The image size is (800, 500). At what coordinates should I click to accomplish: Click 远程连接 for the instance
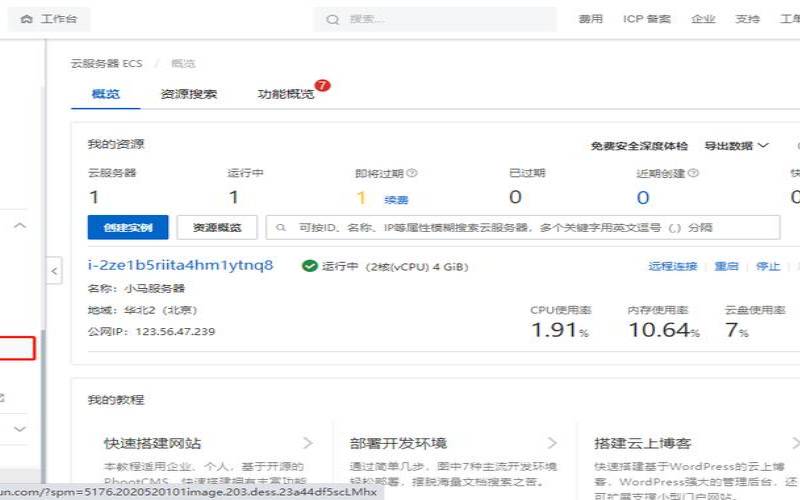point(672,266)
